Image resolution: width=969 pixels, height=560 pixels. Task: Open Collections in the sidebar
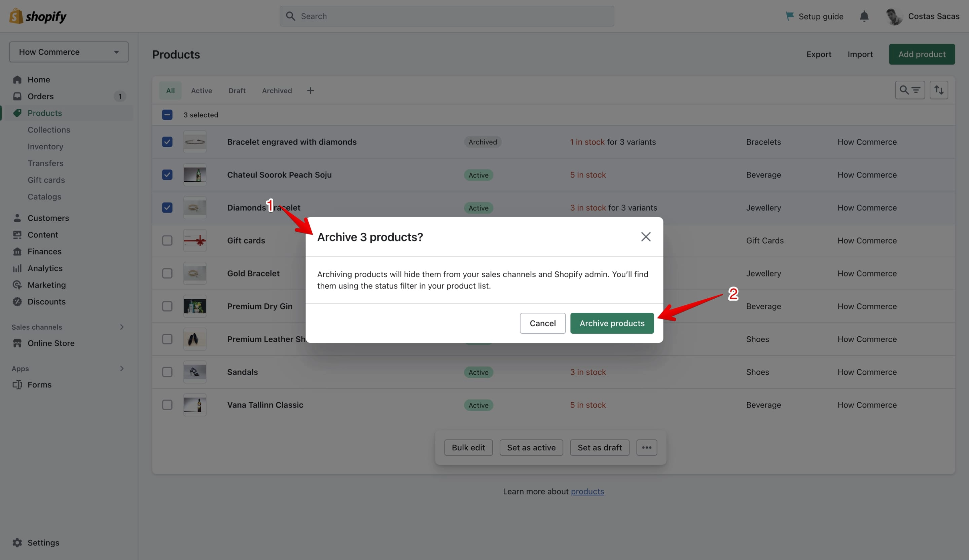pos(49,130)
